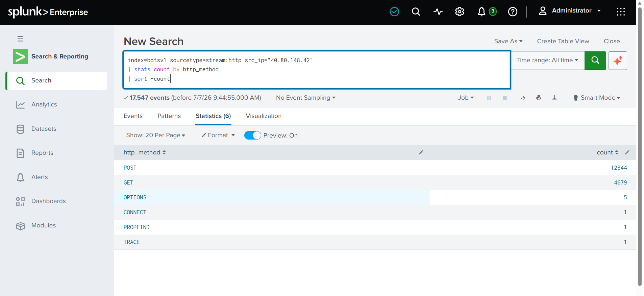Viewport: 644px width, 296px height.
Task: Toggle the Preview On switch
Action: pyautogui.click(x=252, y=135)
